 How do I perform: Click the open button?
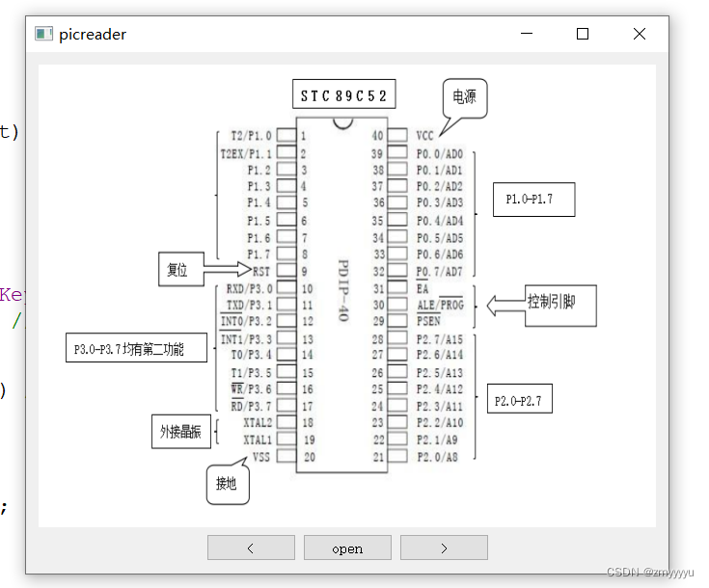(347, 548)
